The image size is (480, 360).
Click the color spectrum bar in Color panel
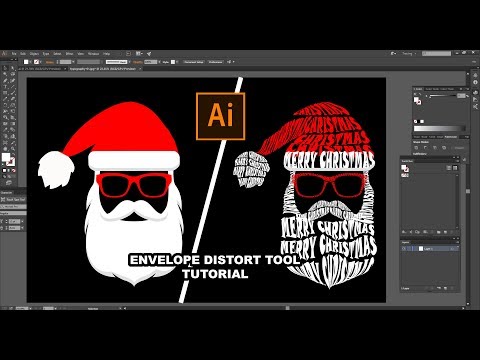click(x=440, y=128)
